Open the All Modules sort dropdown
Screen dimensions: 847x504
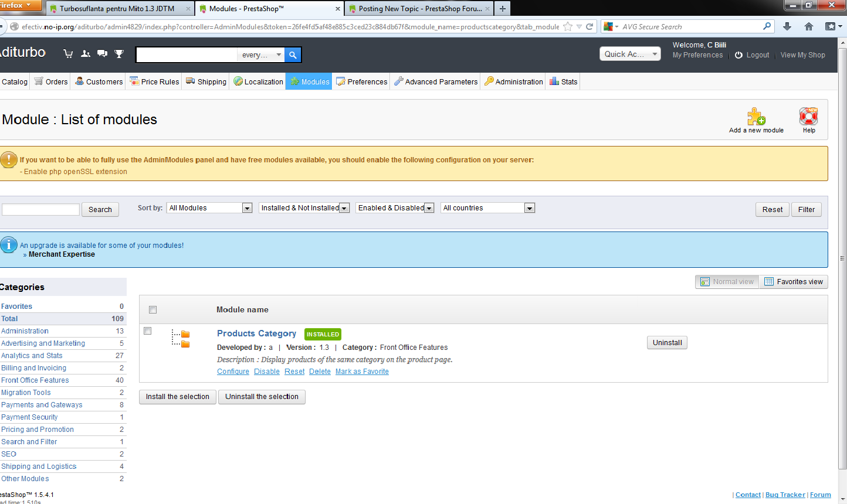pyautogui.click(x=209, y=208)
